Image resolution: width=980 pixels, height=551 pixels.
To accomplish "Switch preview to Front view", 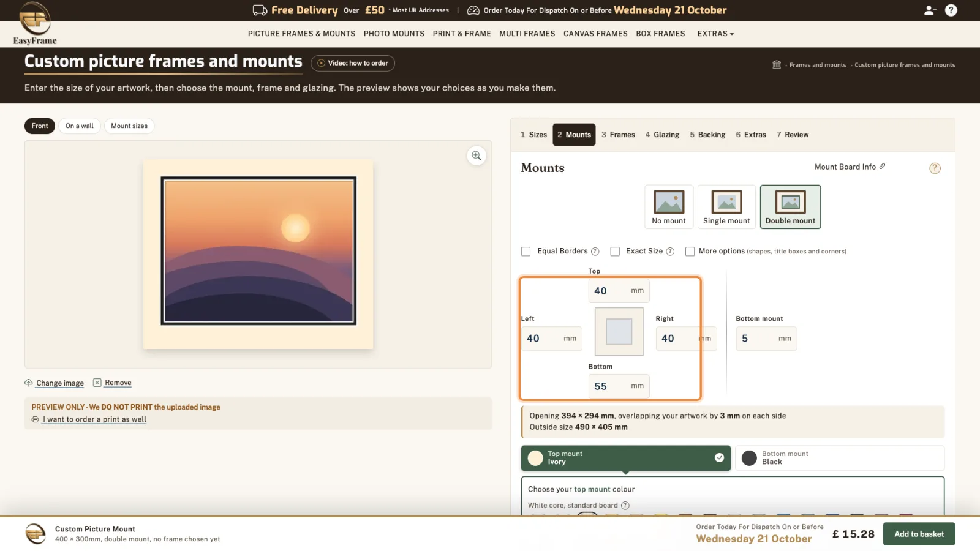I will 40,126.
